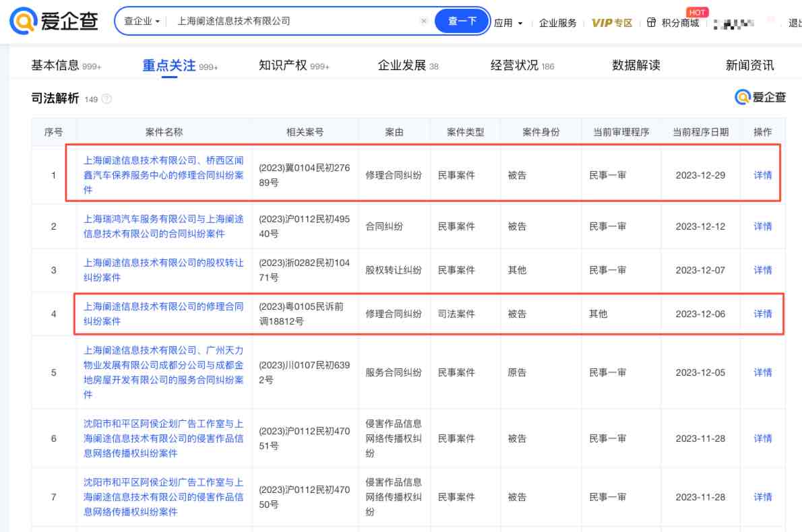Switch to 企业发展 tab
Image resolution: width=802 pixels, height=532 pixels.
408,65
